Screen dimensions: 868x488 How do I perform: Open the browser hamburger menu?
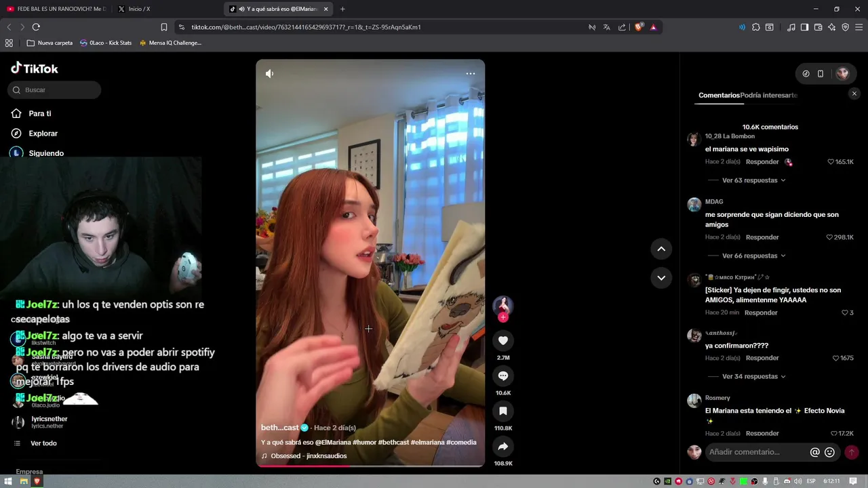tap(859, 27)
